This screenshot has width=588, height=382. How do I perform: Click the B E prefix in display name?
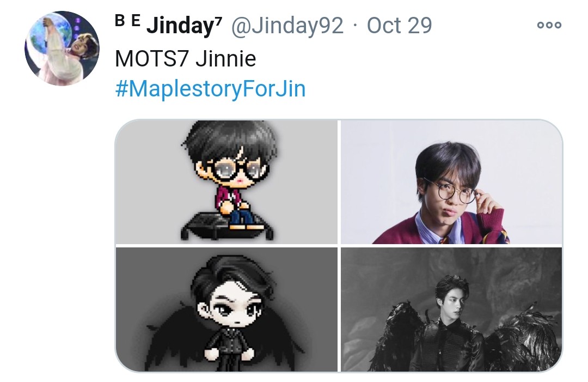coord(127,21)
